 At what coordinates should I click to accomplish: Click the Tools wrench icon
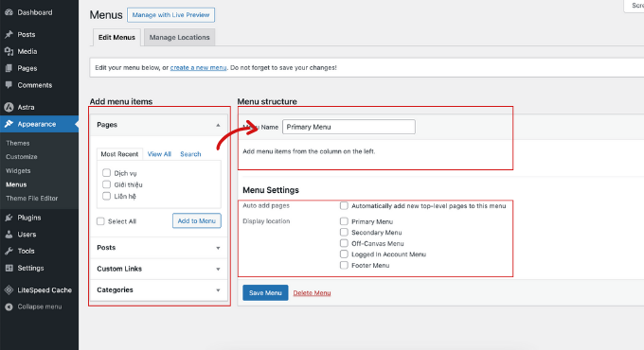pos(9,251)
